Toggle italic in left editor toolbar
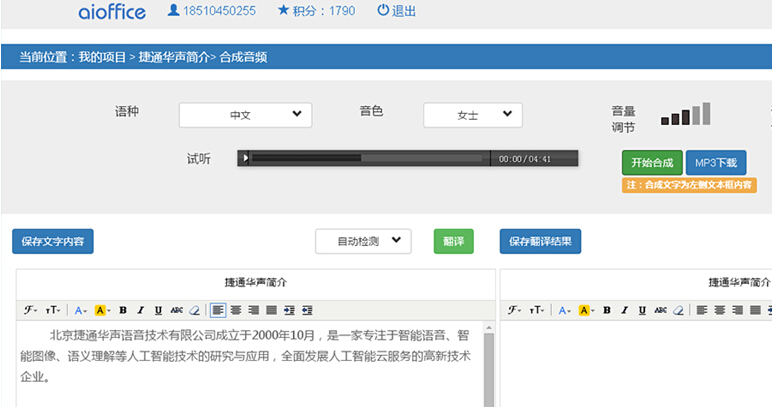 (x=141, y=310)
